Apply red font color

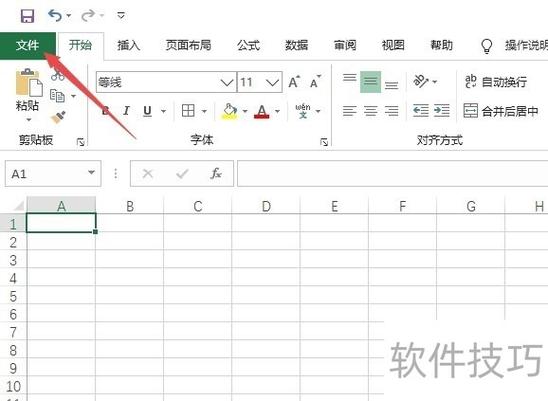(x=262, y=112)
